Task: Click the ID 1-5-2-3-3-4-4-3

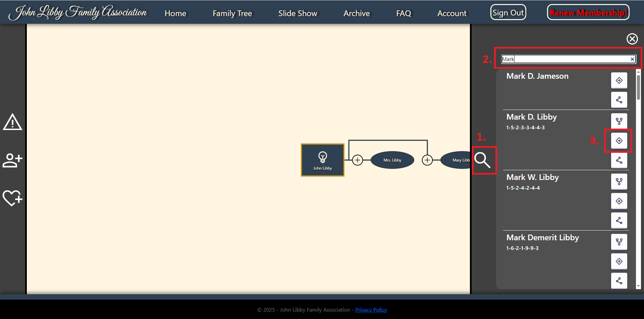Action: tap(526, 127)
